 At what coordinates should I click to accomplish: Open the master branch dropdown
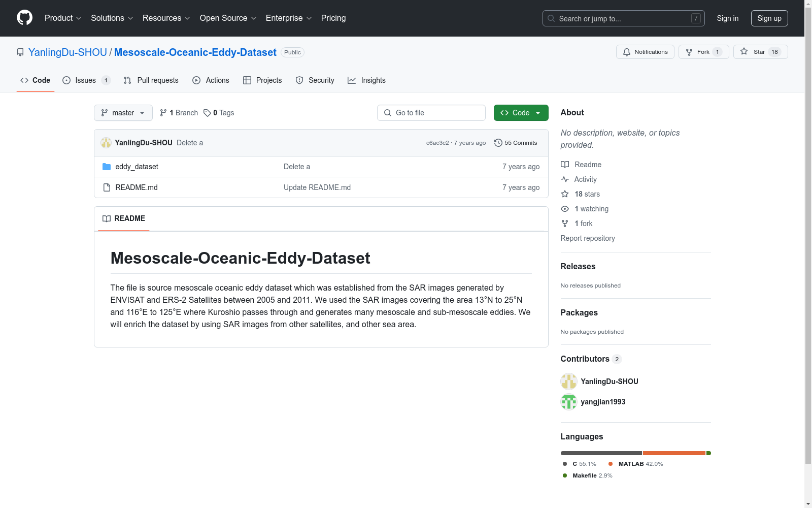[x=123, y=113]
